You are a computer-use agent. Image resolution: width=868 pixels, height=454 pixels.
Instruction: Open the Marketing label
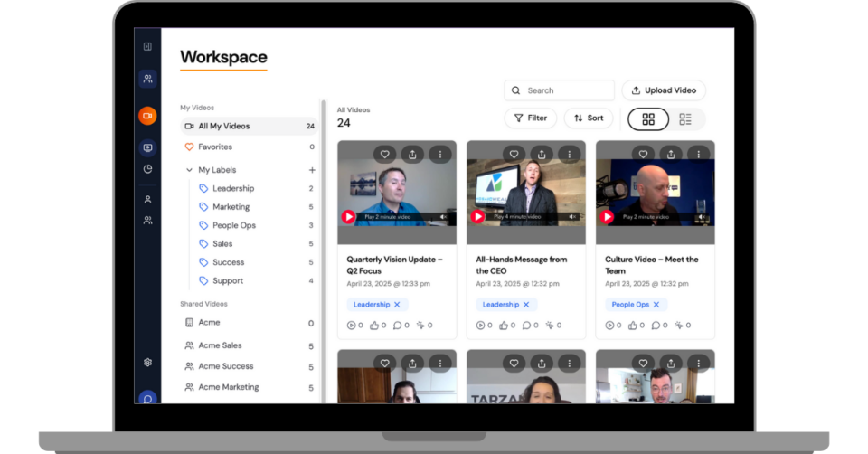(231, 207)
